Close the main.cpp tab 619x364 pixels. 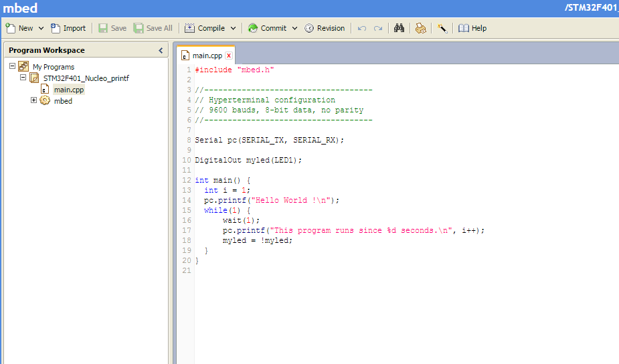click(229, 56)
